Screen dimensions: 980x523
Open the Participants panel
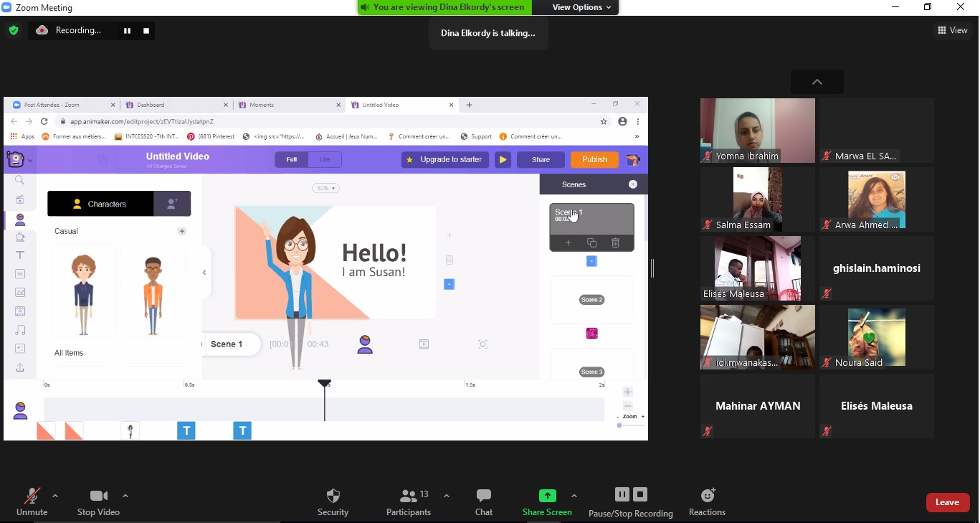409,501
